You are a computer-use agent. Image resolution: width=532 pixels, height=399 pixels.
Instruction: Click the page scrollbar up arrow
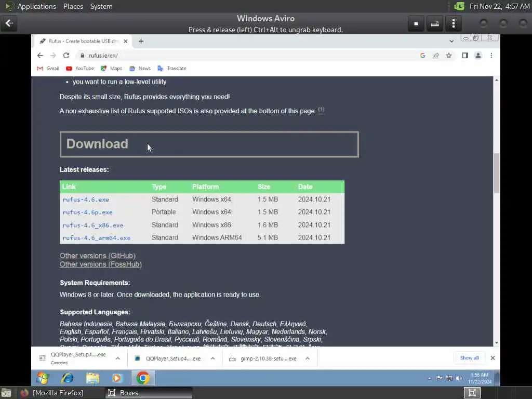pyautogui.click(x=496, y=80)
